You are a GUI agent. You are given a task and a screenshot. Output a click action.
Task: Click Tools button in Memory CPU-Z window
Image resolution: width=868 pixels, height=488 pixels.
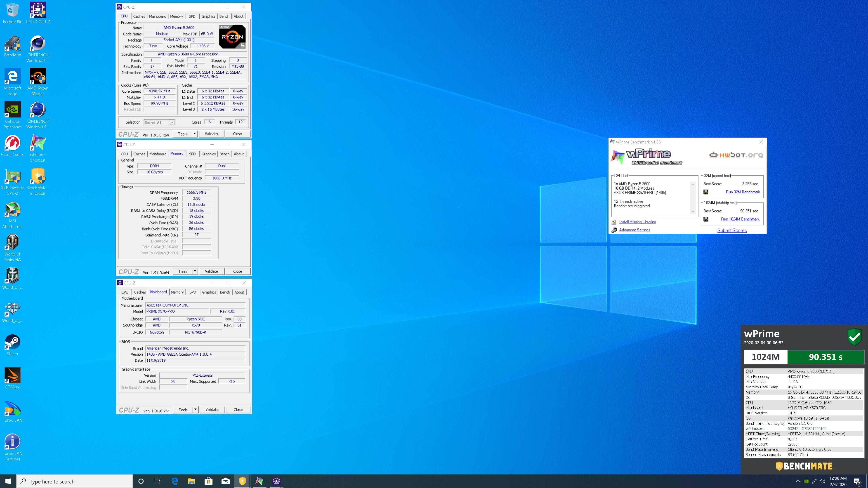(183, 271)
